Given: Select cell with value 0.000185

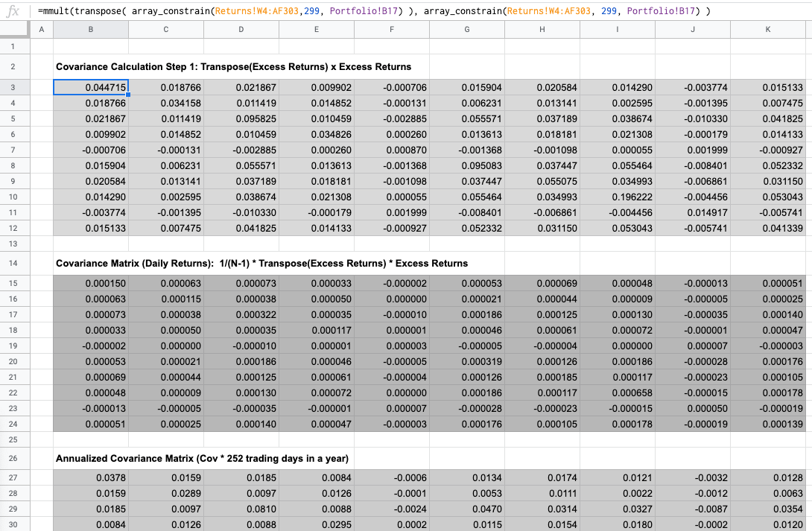Looking at the screenshot, I should point(542,377).
